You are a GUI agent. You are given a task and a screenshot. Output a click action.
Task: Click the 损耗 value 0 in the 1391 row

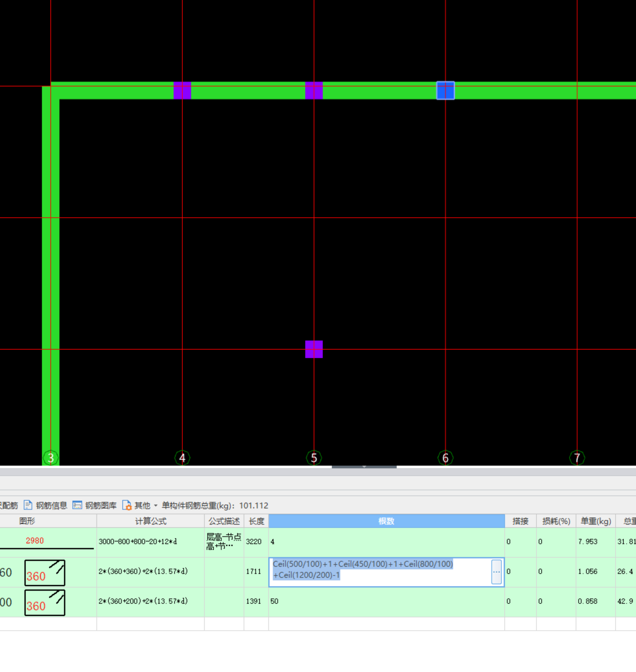point(556,602)
